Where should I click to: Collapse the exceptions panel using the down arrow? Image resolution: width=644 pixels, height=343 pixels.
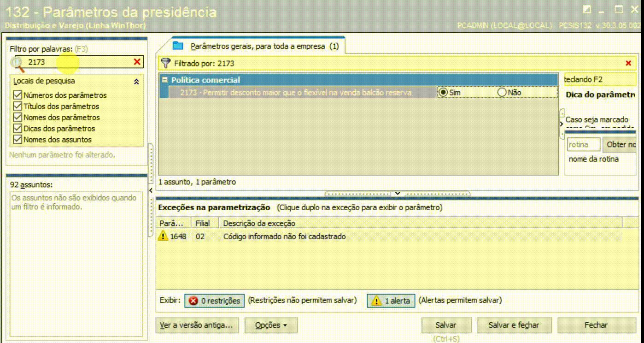tap(398, 194)
